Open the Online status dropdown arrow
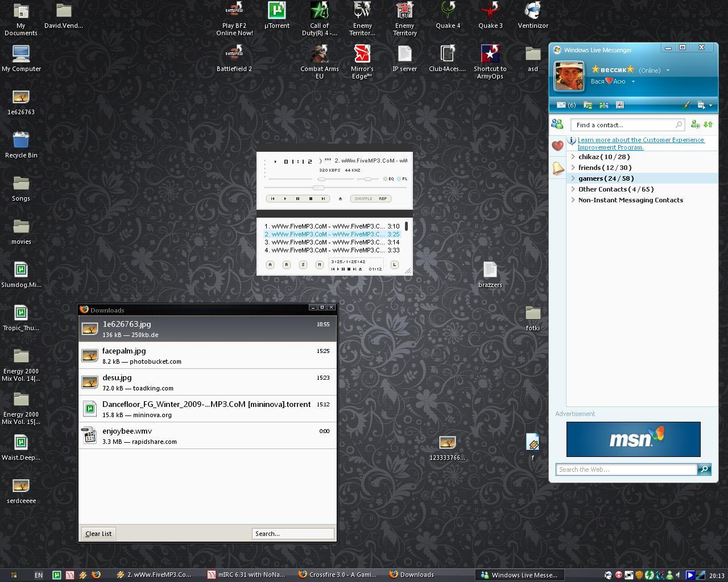Screen dimensions: 728x582 [668, 70]
